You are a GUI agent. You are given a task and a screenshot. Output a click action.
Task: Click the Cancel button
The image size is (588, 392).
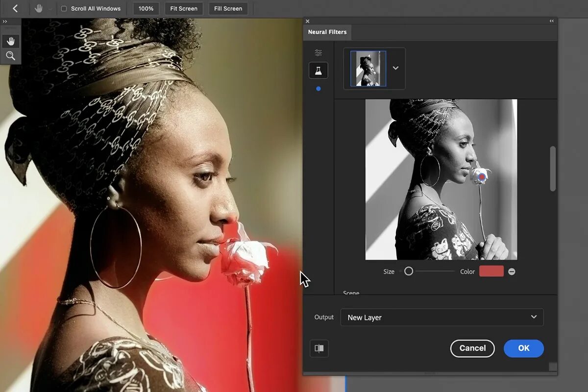pyautogui.click(x=472, y=348)
